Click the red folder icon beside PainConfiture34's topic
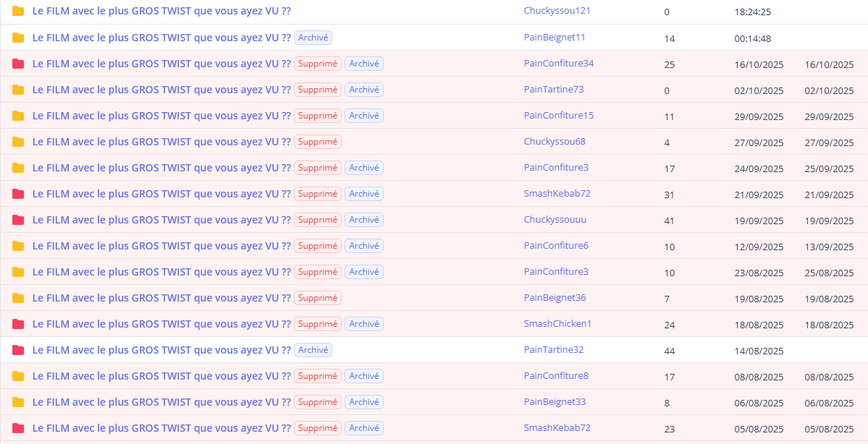 point(18,64)
